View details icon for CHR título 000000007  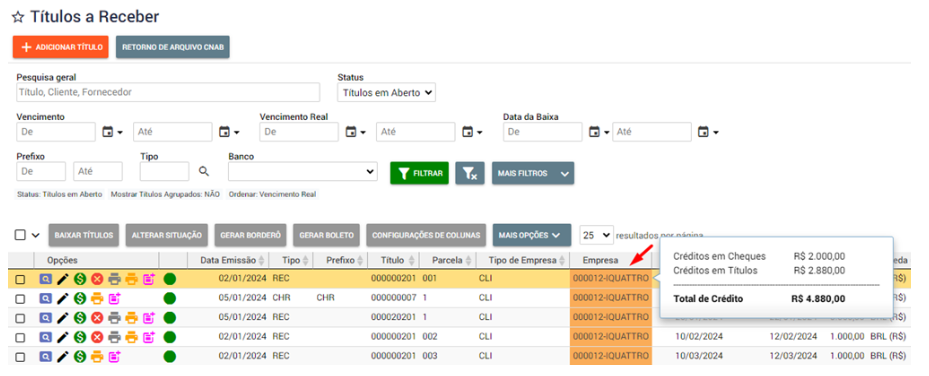pyautogui.click(x=46, y=298)
